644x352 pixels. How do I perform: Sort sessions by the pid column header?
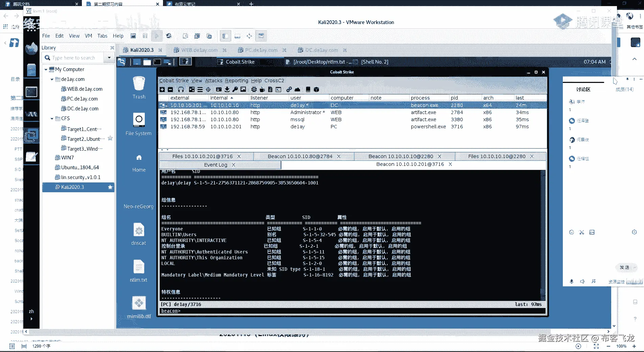click(465, 98)
